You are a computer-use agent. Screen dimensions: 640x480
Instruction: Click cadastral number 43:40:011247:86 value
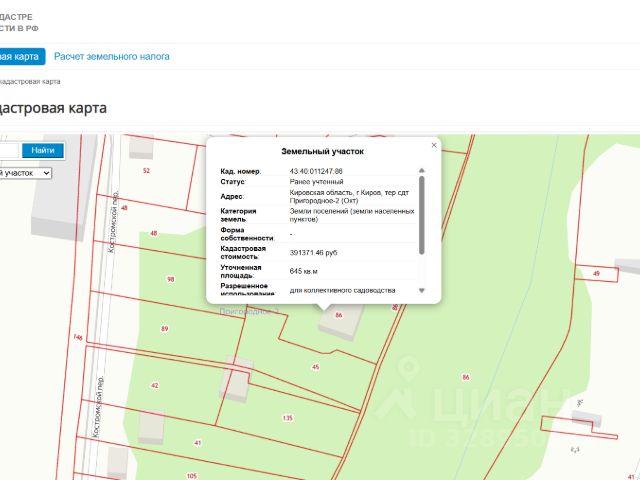click(316, 171)
